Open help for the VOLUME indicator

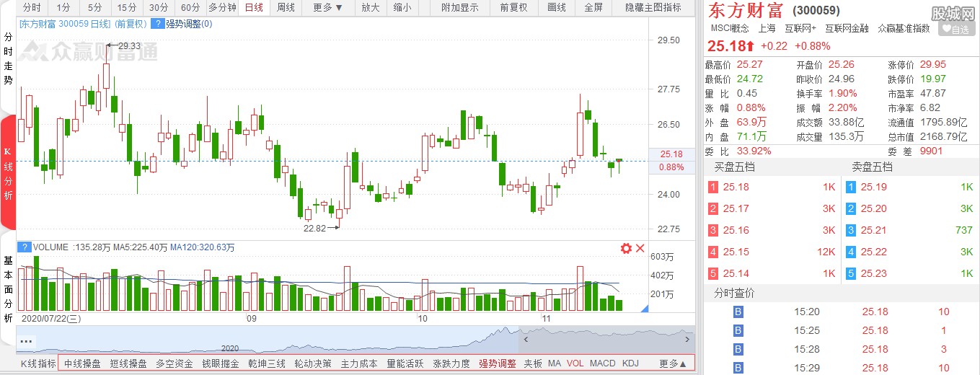(x=26, y=247)
